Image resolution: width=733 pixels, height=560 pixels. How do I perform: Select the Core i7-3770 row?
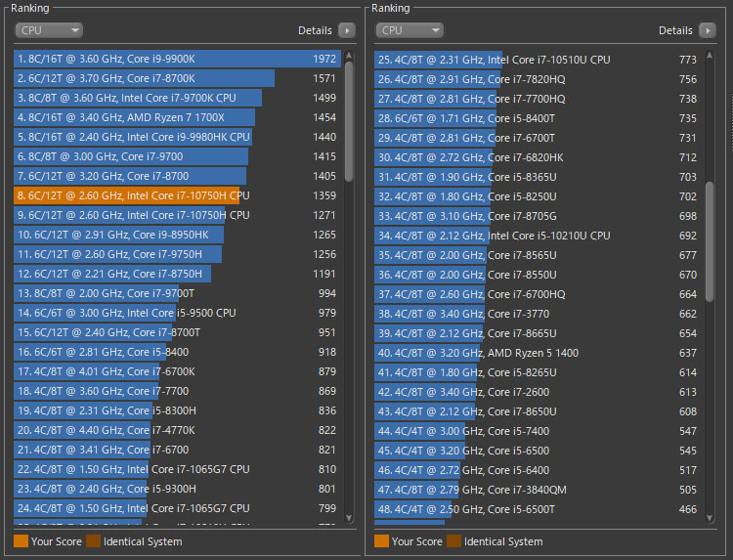tap(539, 314)
